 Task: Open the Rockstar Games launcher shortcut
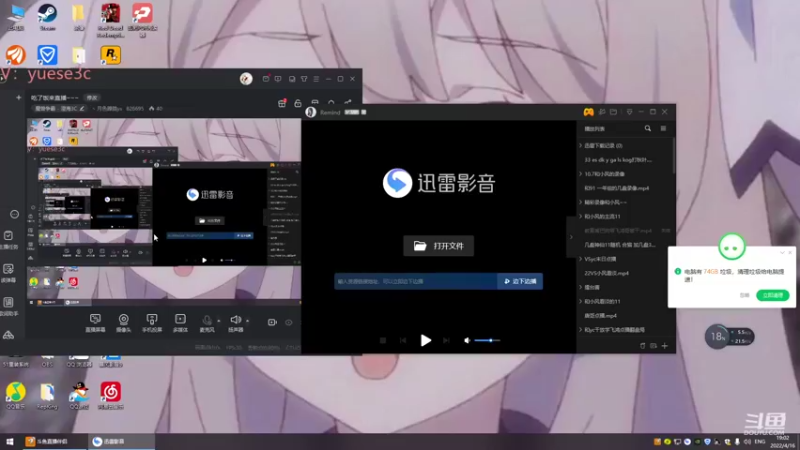(x=111, y=55)
